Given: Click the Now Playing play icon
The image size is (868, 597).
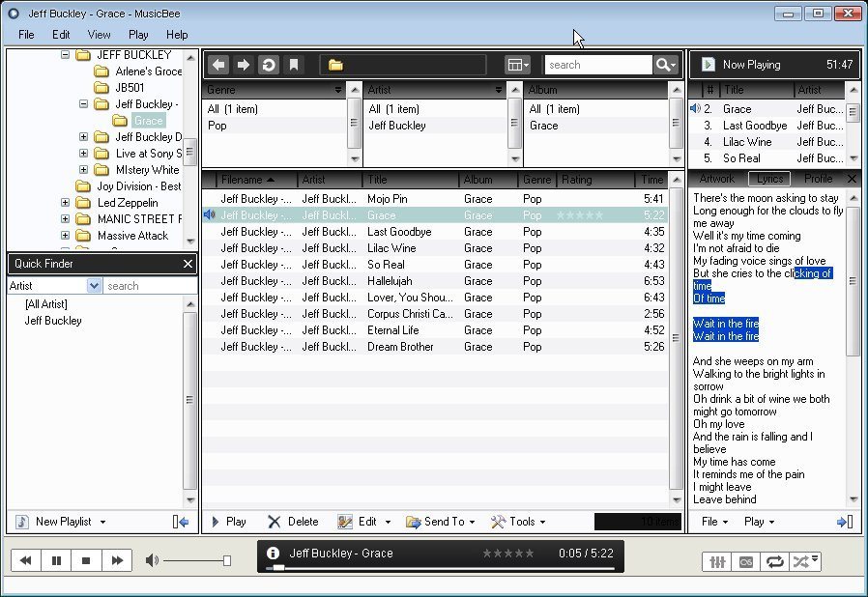Looking at the screenshot, I should click(708, 65).
